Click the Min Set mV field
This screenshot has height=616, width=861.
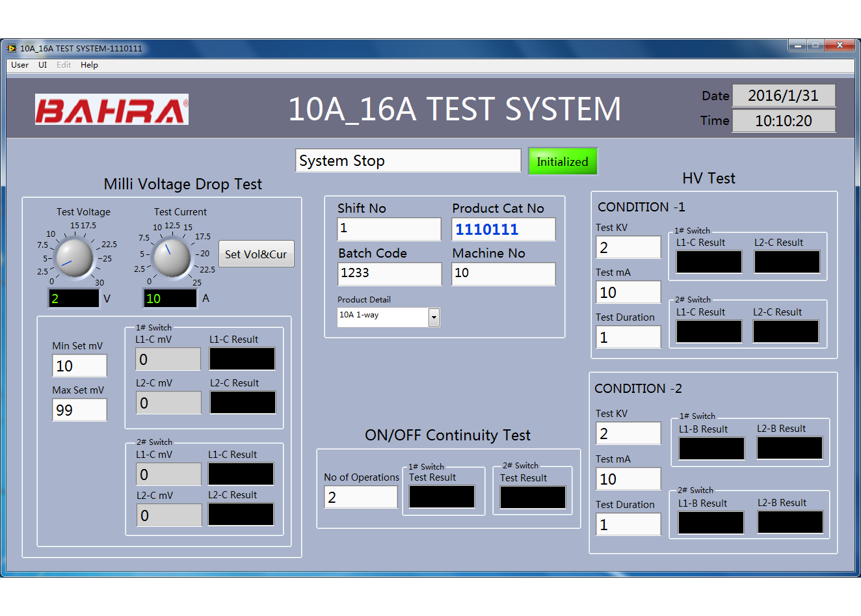coord(79,366)
